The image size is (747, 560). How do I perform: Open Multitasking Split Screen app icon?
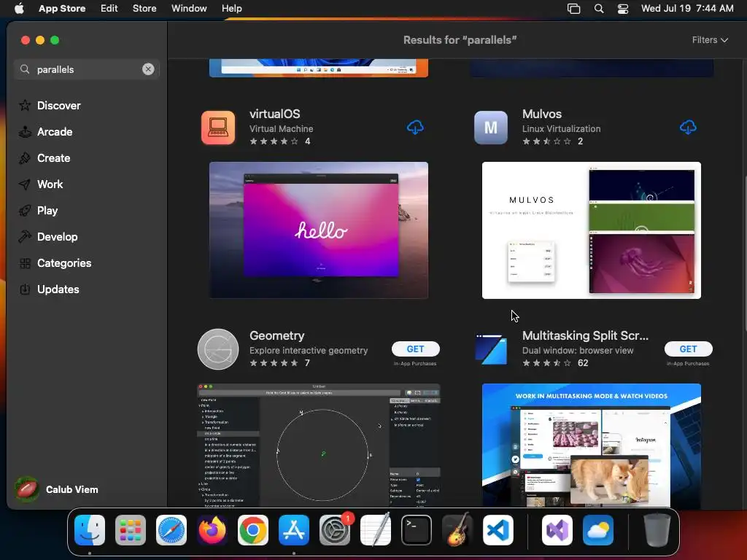pyautogui.click(x=491, y=349)
